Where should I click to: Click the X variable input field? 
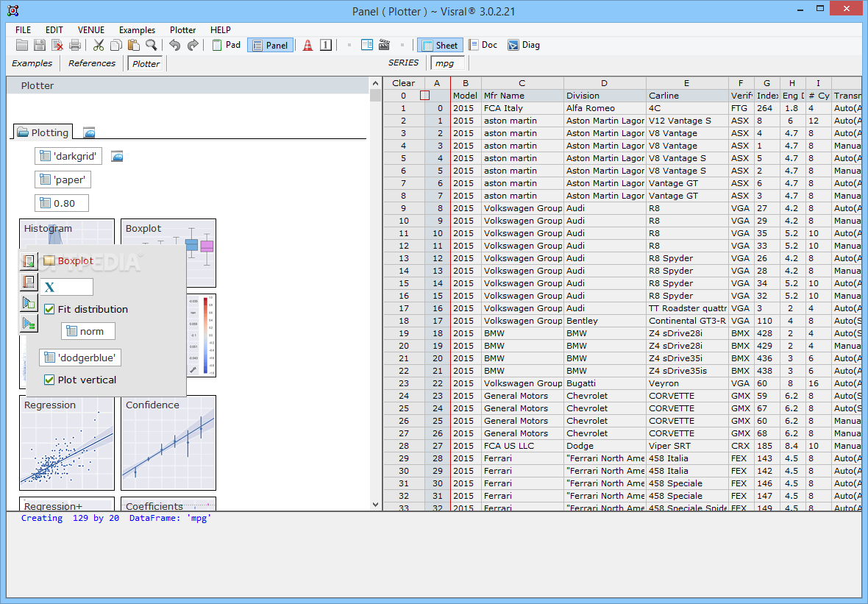tap(66, 287)
